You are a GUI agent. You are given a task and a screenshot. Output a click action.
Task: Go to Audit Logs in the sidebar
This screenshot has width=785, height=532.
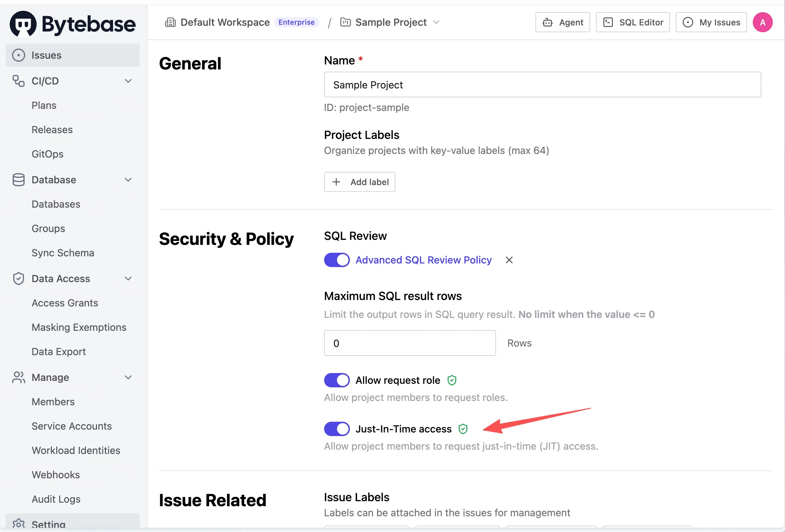(56, 499)
